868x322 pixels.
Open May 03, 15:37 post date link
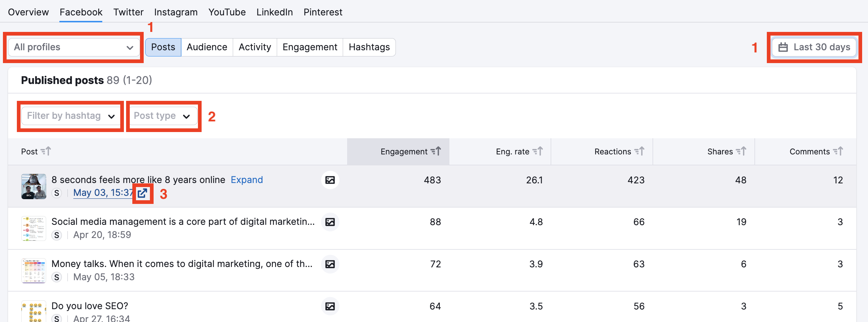(103, 193)
